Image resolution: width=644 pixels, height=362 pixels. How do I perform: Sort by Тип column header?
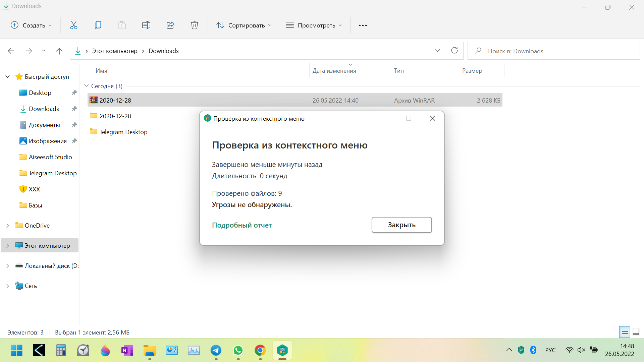pos(399,71)
